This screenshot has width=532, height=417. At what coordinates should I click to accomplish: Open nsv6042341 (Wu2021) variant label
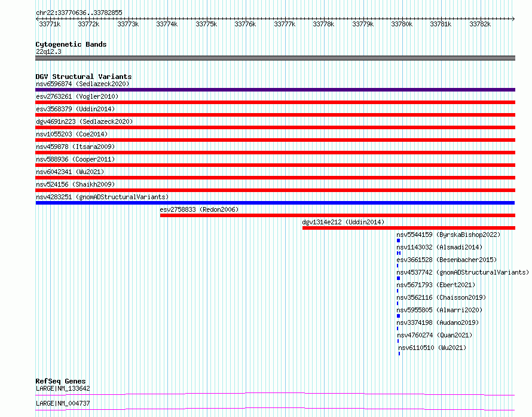click(70, 172)
